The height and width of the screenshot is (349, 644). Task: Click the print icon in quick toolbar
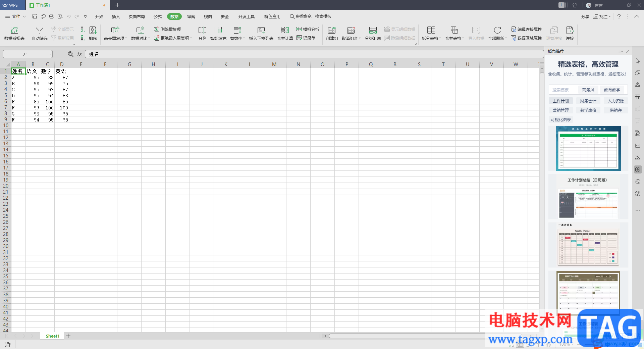(52, 16)
